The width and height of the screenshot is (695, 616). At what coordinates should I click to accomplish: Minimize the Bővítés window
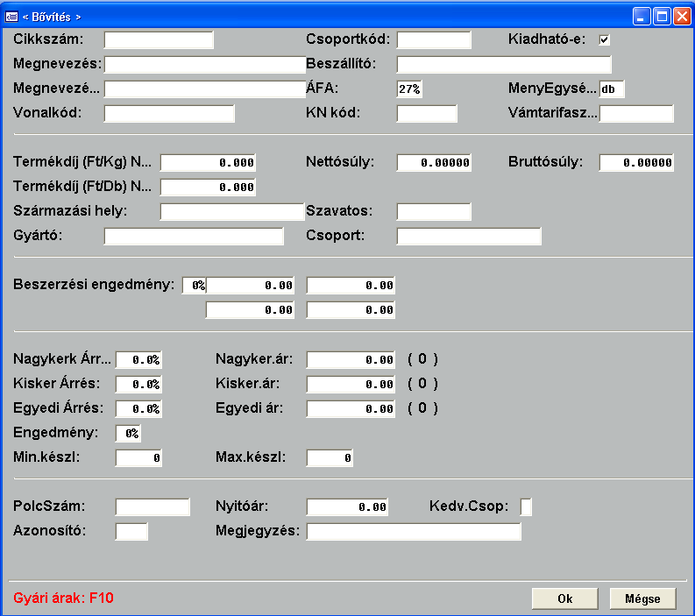(642, 17)
